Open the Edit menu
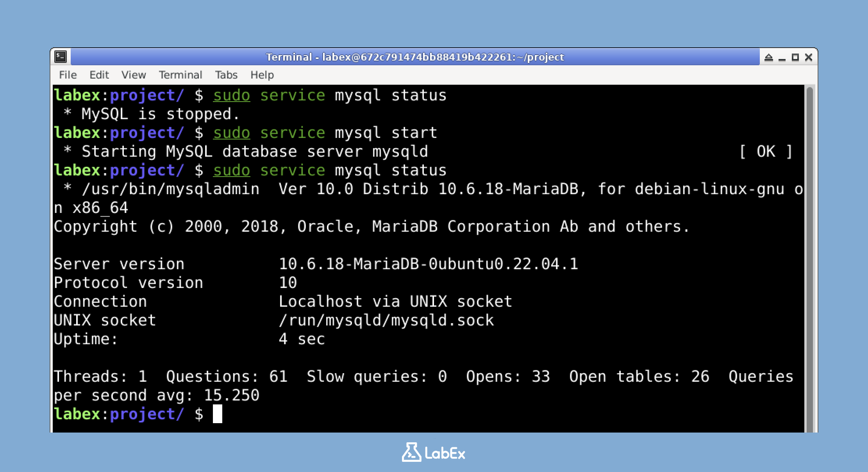The height and width of the screenshot is (472, 868). point(99,75)
